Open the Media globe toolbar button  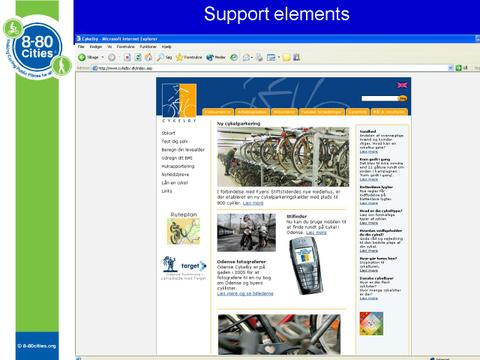(210, 57)
